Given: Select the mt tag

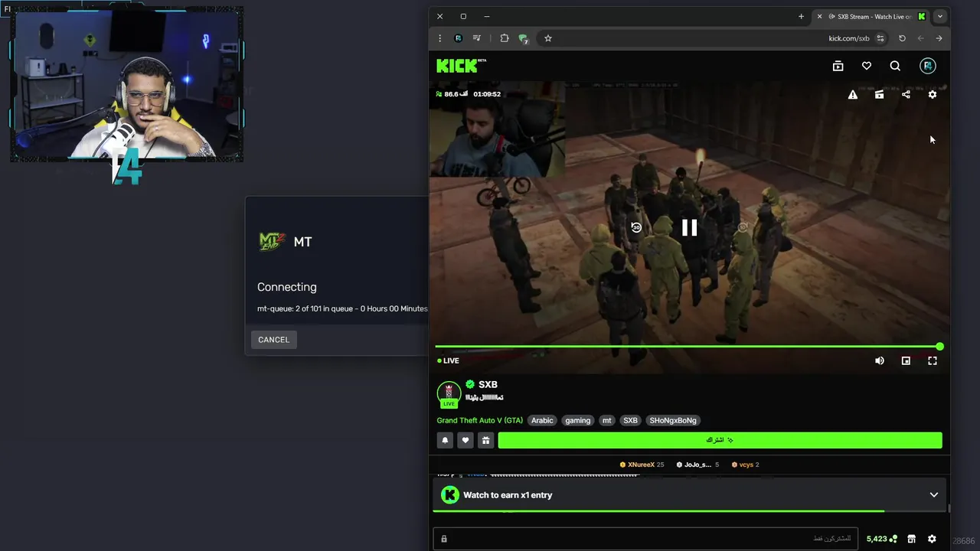Looking at the screenshot, I should coord(606,420).
